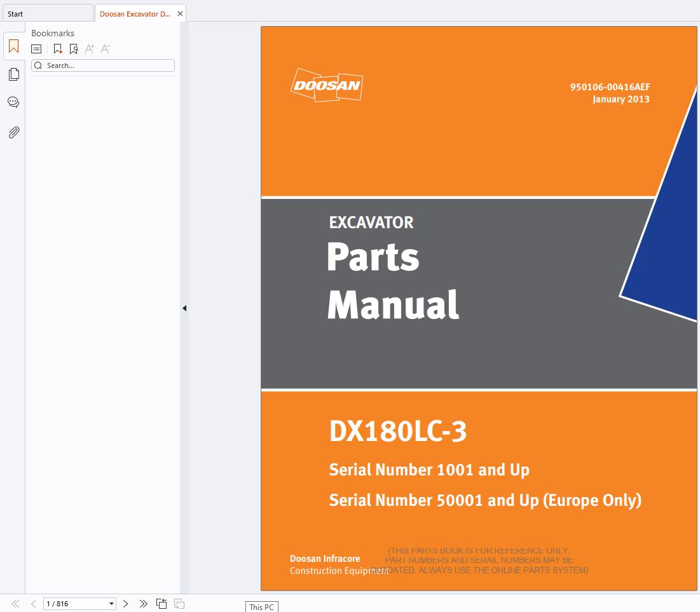Click the Parts Manual heading

[394, 280]
